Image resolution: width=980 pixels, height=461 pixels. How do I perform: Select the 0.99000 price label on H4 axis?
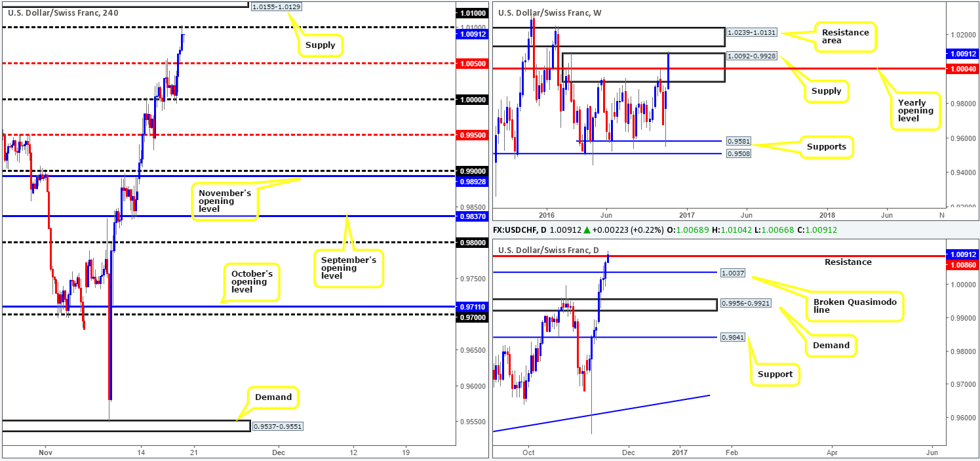click(x=473, y=170)
